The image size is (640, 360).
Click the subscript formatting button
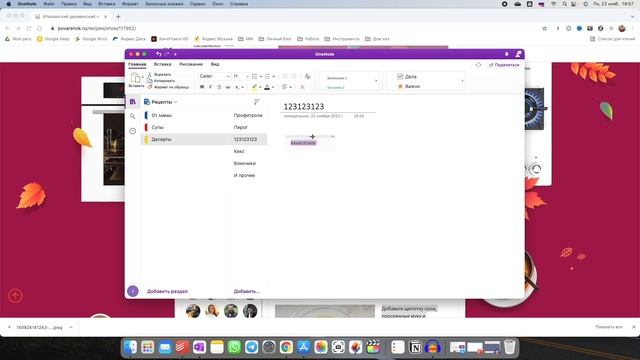pos(237,87)
